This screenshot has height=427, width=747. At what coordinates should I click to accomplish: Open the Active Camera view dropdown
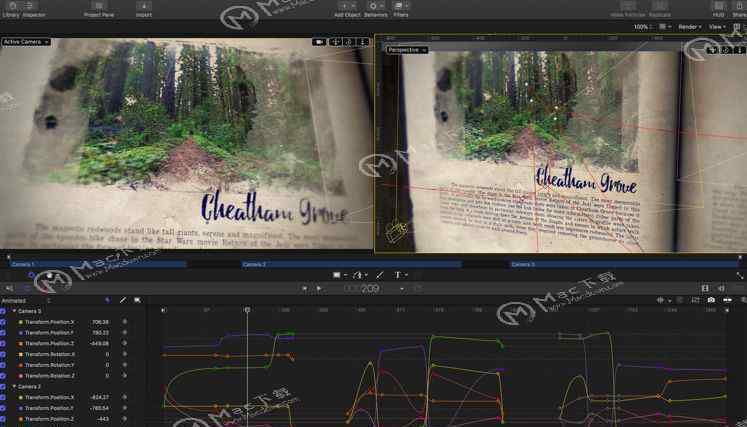tap(26, 42)
